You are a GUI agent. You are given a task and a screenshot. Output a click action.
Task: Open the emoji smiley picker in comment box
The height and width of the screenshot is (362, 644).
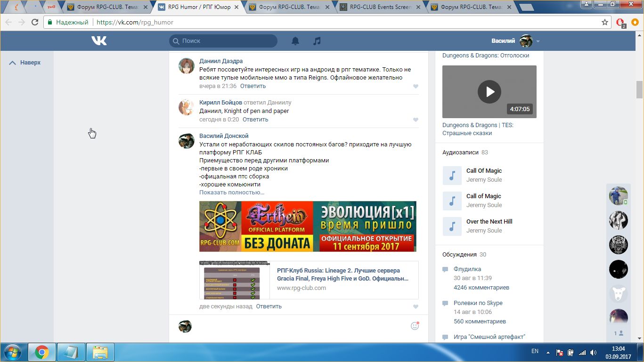[x=415, y=326]
